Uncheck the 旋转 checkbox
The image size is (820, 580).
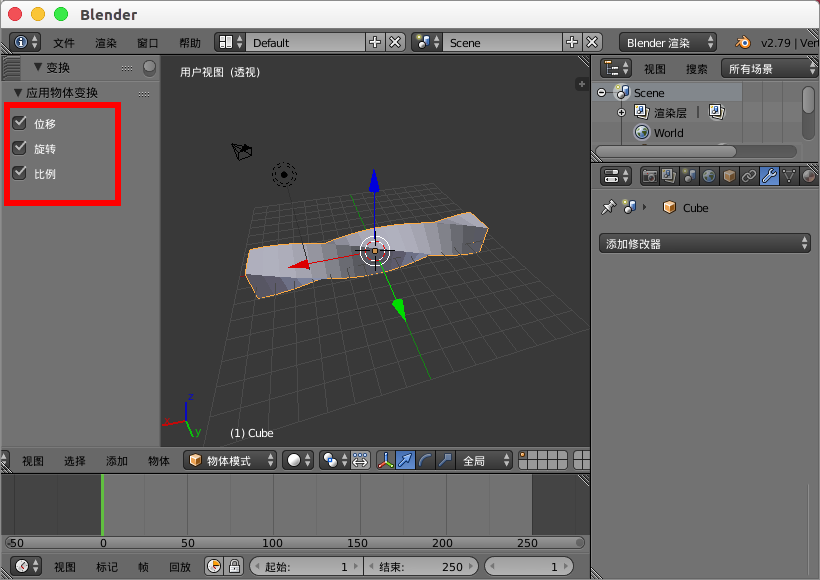coord(21,147)
